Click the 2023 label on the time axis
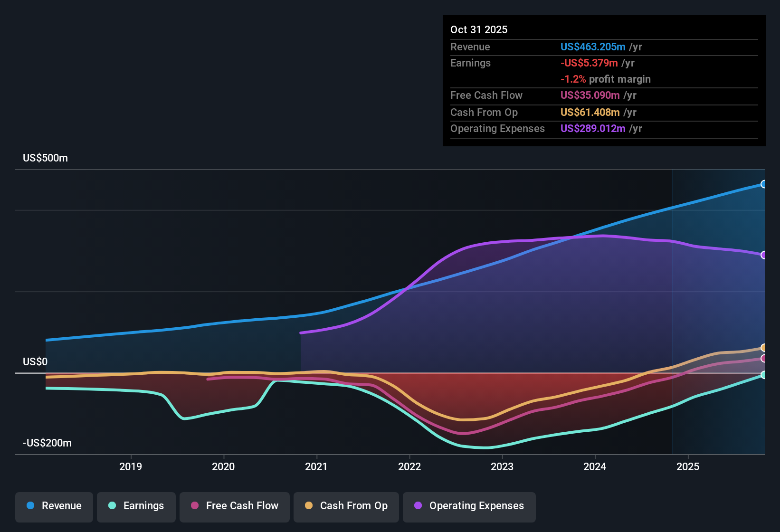780x532 pixels. pyautogui.click(x=503, y=466)
